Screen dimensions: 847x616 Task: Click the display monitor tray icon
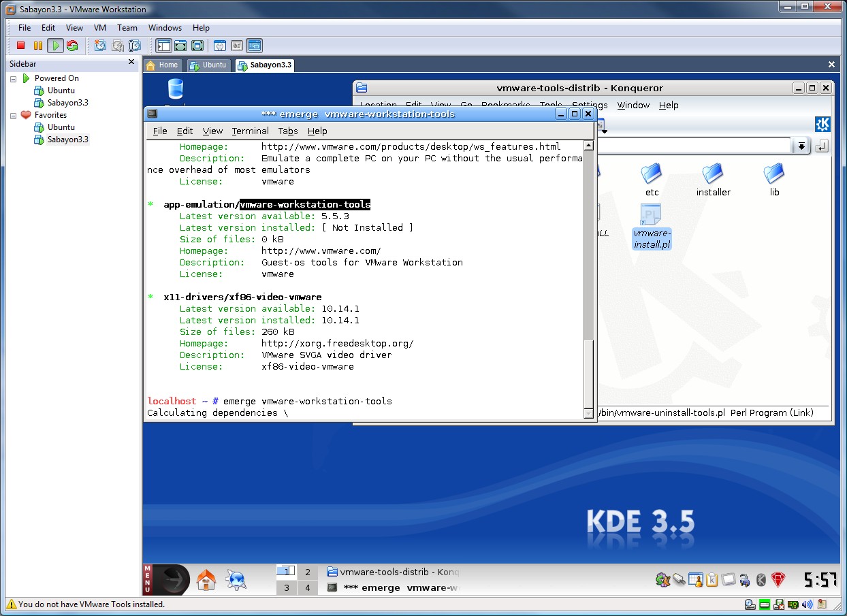[729, 580]
